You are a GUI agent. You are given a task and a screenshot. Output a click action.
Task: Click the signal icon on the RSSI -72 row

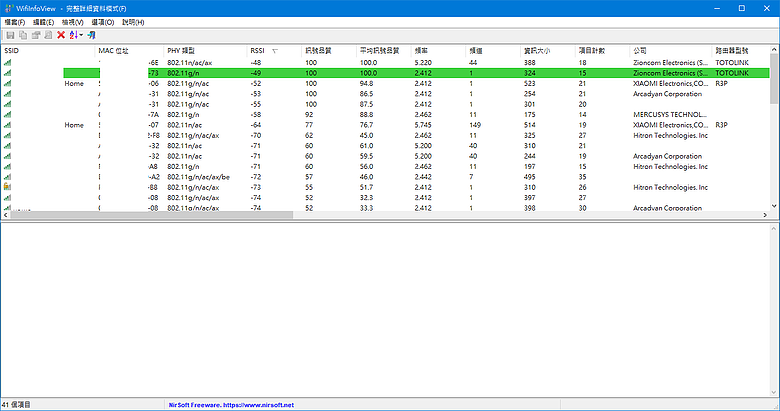[x=7, y=177]
